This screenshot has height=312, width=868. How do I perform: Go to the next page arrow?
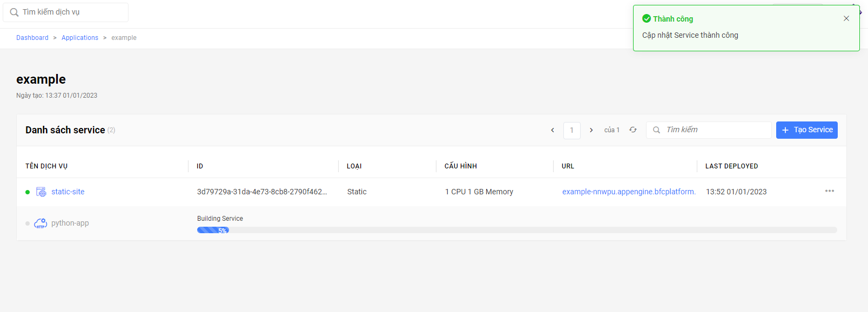coord(591,130)
